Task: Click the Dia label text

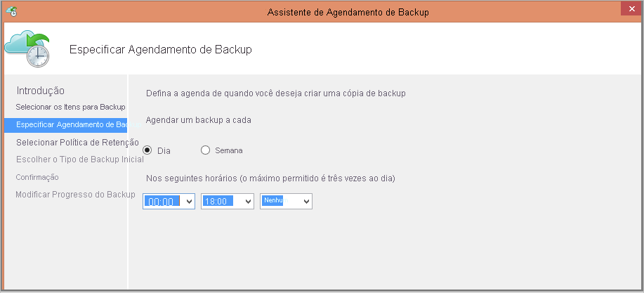Action: pyautogui.click(x=164, y=151)
